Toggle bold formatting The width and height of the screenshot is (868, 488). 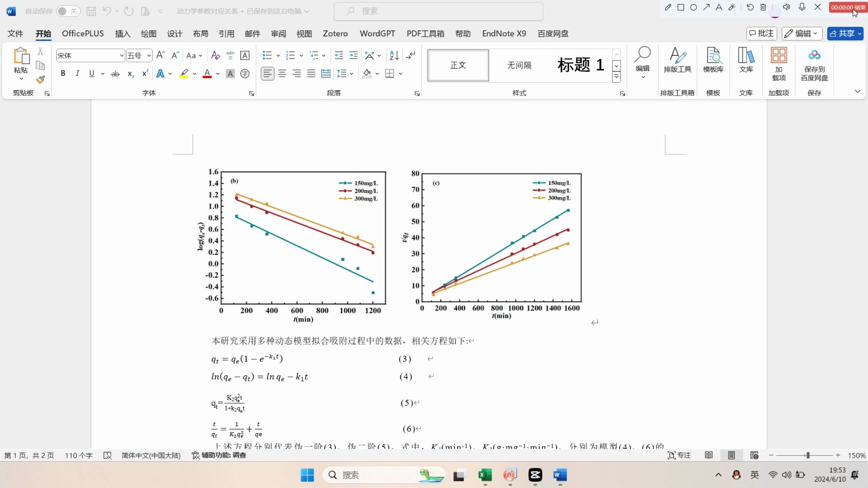63,74
